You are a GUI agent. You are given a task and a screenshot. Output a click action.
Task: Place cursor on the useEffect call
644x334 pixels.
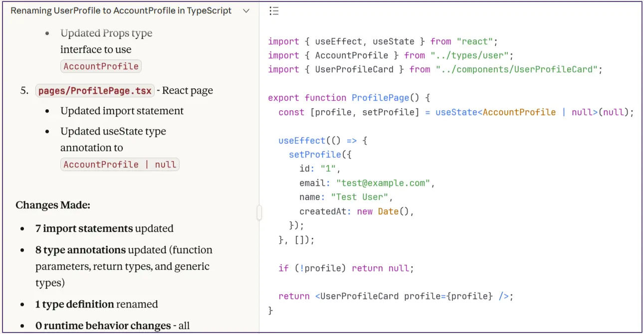click(302, 141)
